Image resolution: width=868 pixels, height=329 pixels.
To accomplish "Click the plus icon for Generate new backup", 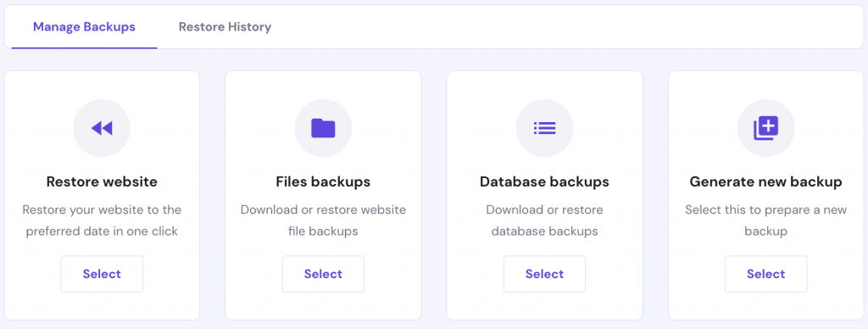I will 766,128.
